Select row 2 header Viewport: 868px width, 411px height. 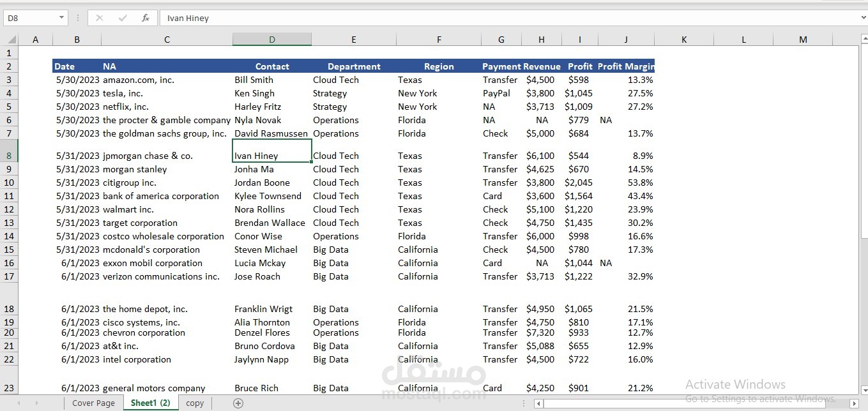coord(9,66)
